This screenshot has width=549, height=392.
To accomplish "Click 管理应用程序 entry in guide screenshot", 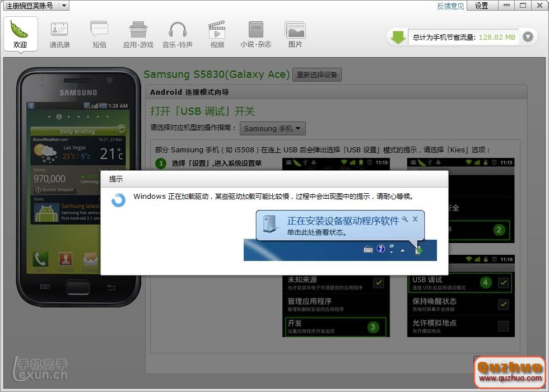I will (336, 305).
